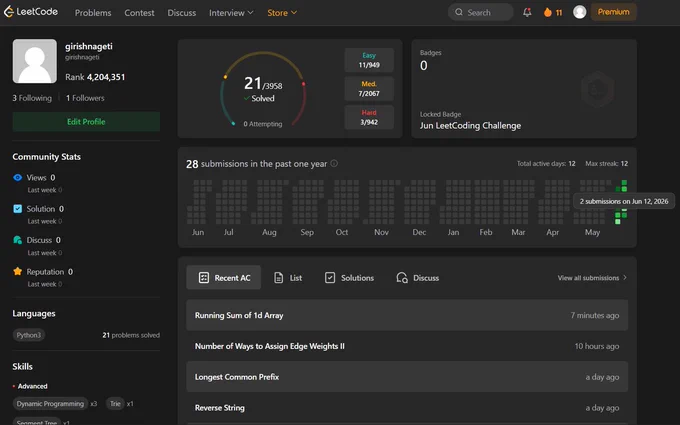Expand the Interview dropdown menu
The height and width of the screenshot is (425, 680).
(x=231, y=13)
